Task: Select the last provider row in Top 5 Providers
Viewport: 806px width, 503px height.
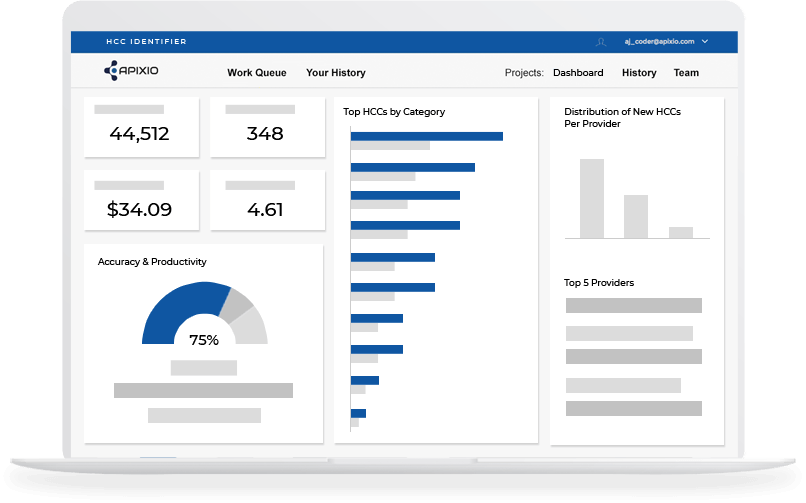Action: coord(633,408)
